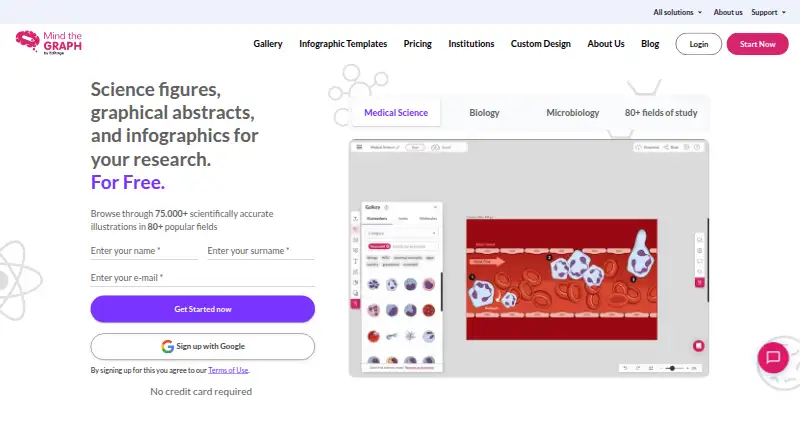Select Illustrations tab in Gallery panel
The width and height of the screenshot is (800, 440).
coord(377,218)
